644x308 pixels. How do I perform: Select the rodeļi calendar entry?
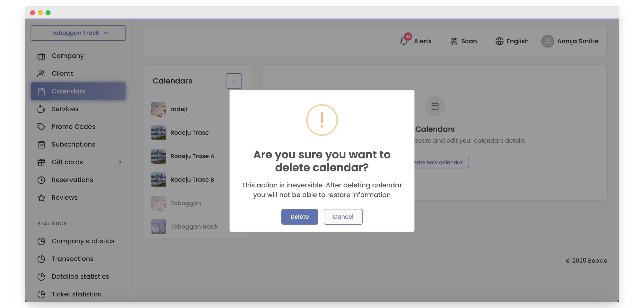[x=179, y=109]
